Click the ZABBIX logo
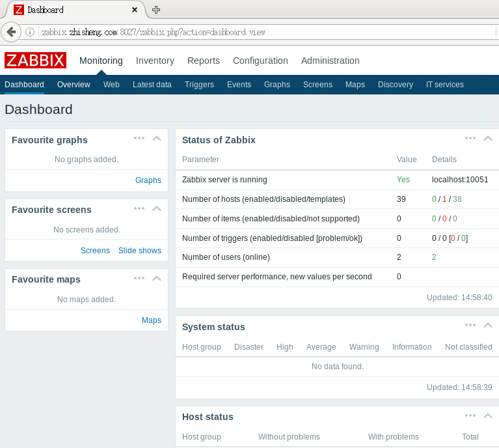This screenshot has height=448, width=499. (x=35, y=60)
